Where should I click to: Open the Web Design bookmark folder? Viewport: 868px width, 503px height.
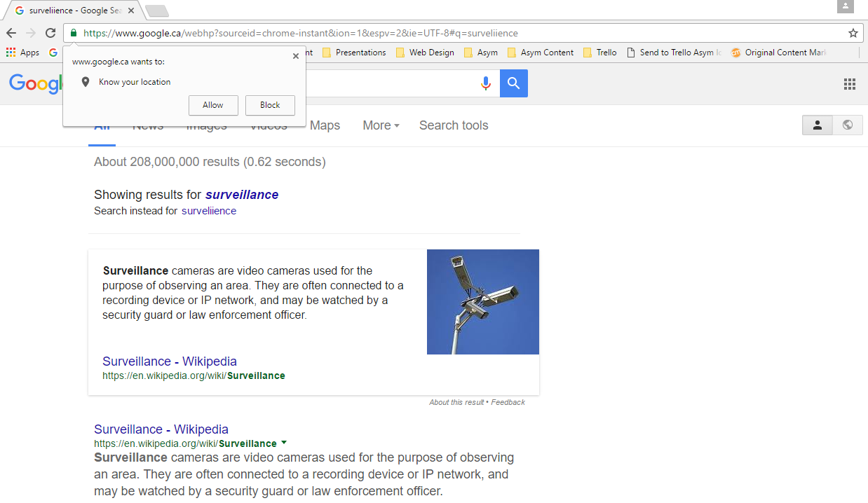(x=425, y=53)
